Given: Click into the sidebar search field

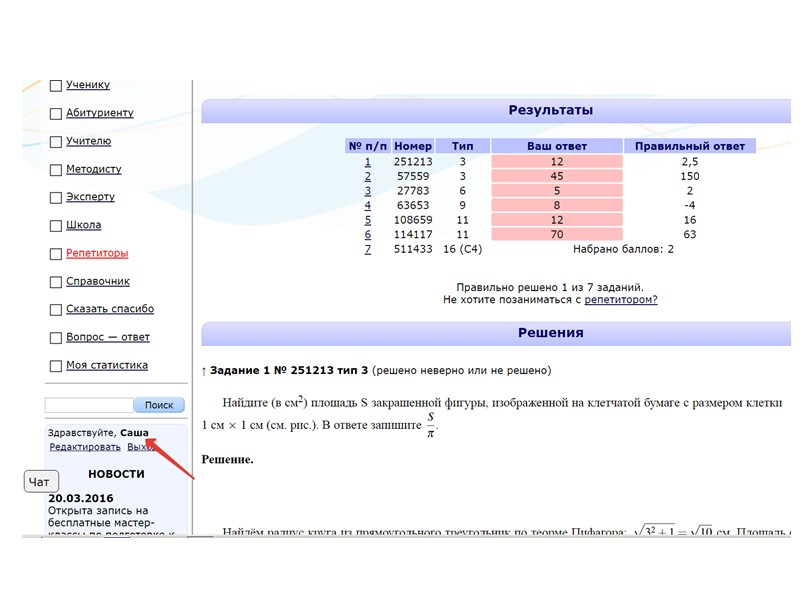Looking at the screenshot, I should (89, 405).
